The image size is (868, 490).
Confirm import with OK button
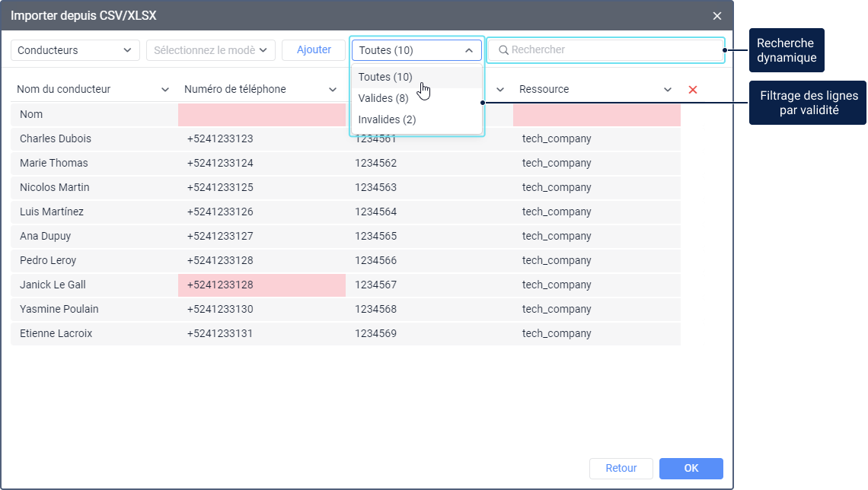[691, 469]
